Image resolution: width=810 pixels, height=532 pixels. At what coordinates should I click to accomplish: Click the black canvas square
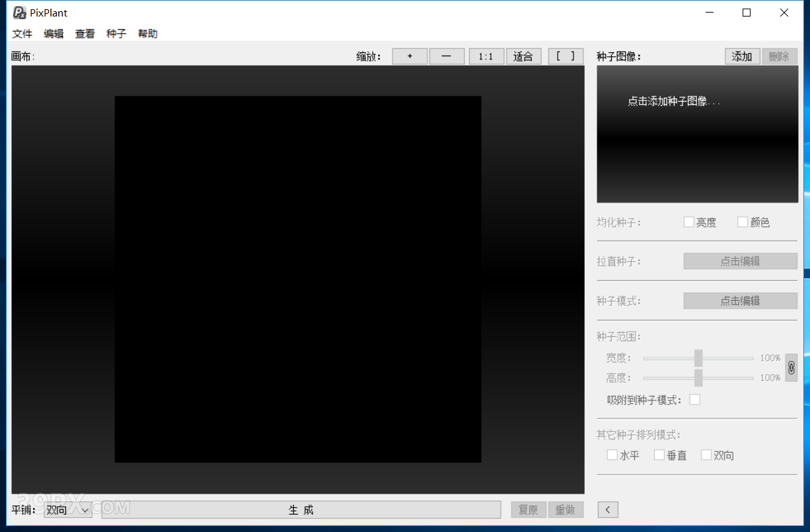pyautogui.click(x=298, y=279)
